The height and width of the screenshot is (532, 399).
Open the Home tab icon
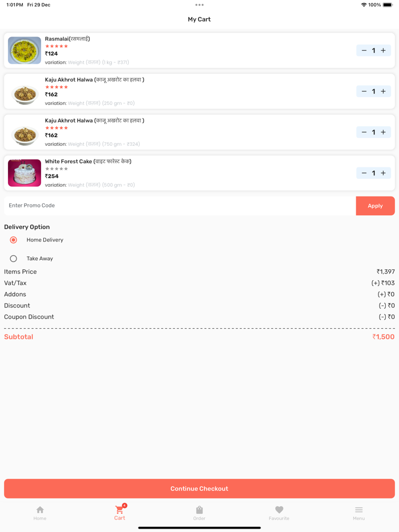click(x=40, y=510)
